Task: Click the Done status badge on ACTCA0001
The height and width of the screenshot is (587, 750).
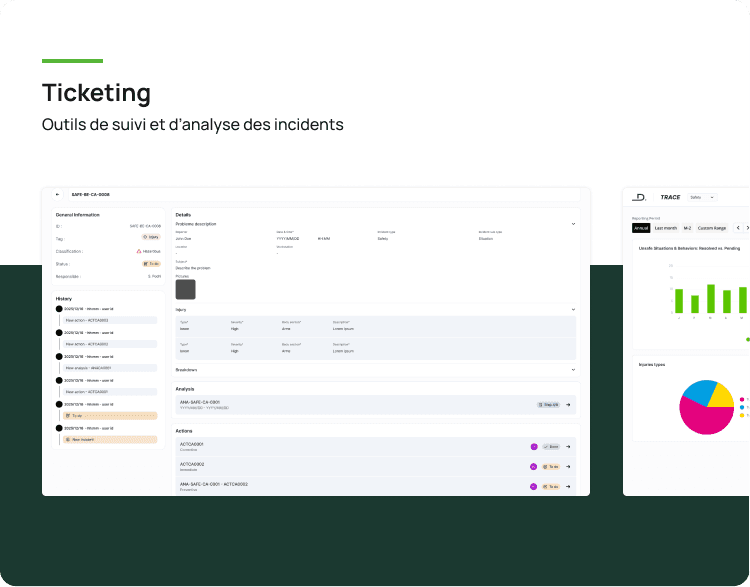Action: pyautogui.click(x=551, y=447)
